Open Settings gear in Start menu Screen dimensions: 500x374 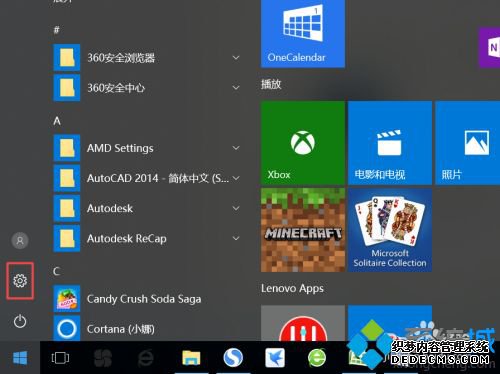pyautogui.click(x=20, y=281)
